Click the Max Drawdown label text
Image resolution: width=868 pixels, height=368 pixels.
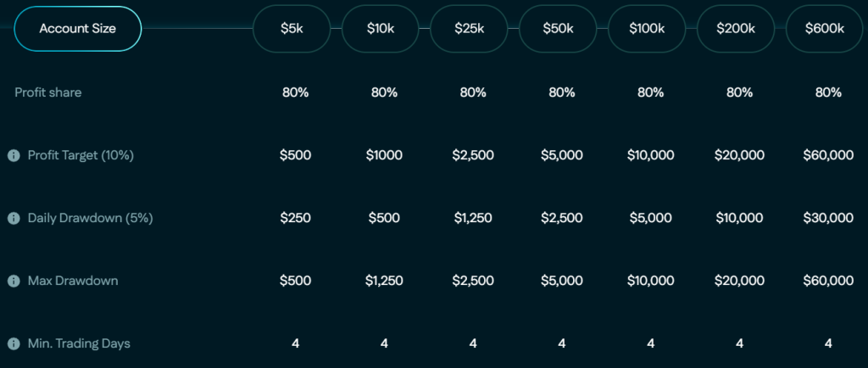coord(73,281)
